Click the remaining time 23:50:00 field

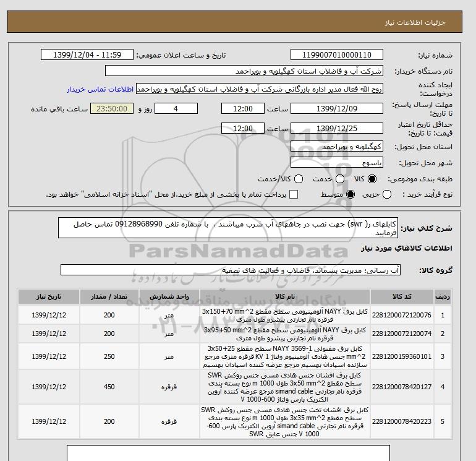point(112,108)
